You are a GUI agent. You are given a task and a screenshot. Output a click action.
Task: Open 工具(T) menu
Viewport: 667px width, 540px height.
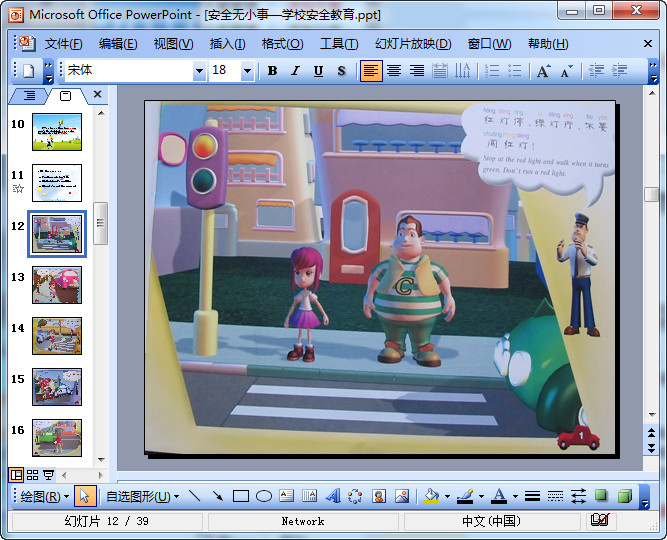[339, 44]
